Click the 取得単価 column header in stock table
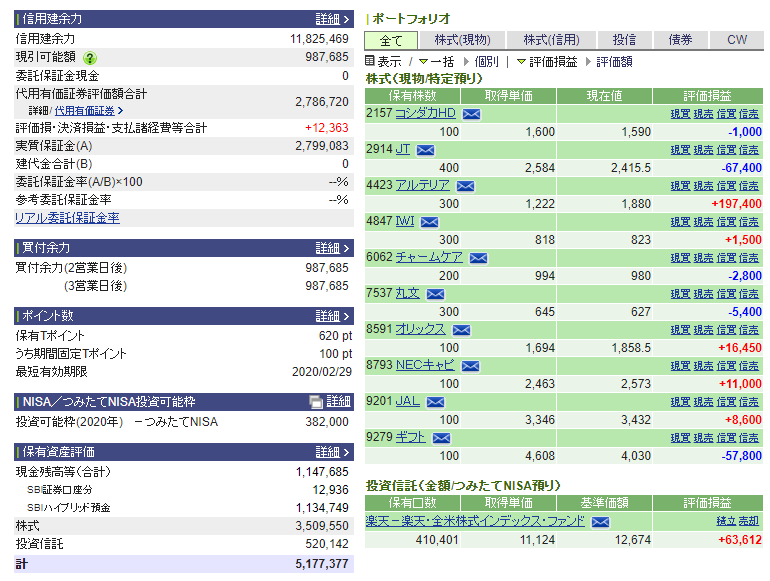The width and height of the screenshot is (770, 581). (508, 96)
